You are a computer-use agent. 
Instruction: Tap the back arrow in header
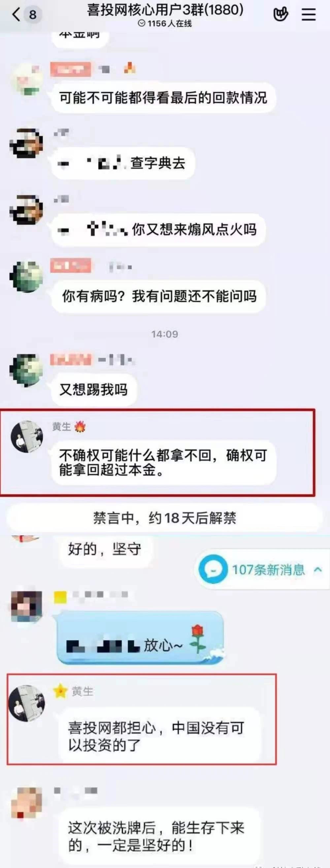(16, 14)
